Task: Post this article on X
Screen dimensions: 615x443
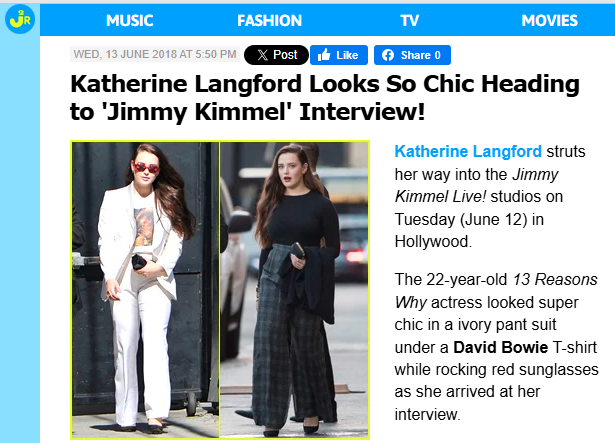Action: [x=277, y=55]
